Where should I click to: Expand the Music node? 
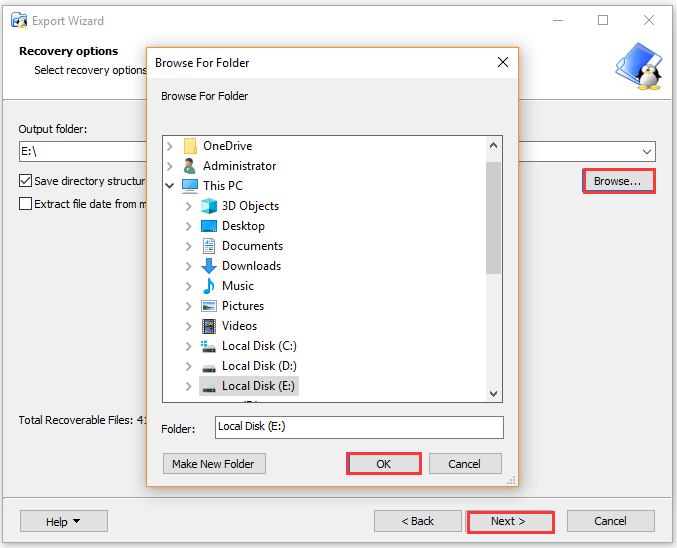[x=189, y=286]
